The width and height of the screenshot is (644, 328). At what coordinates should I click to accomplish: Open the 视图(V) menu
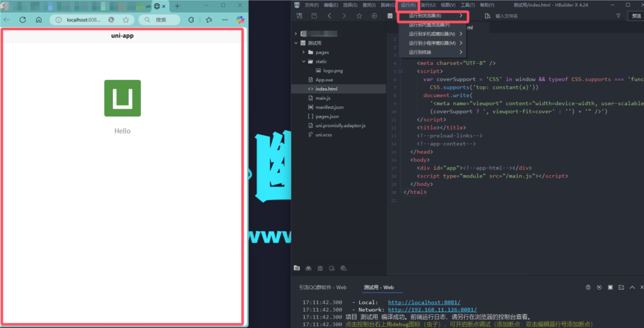(448, 5)
